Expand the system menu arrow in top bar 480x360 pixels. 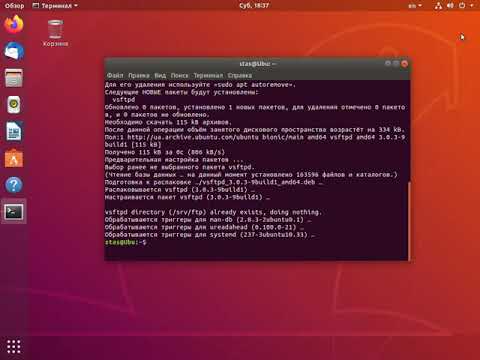tap(472, 6)
